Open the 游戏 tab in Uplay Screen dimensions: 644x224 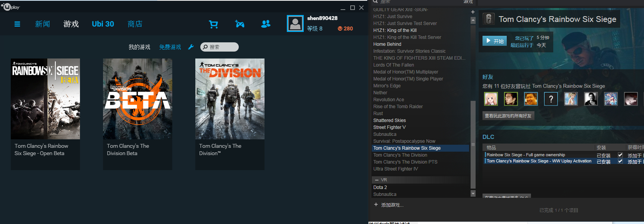click(71, 24)
